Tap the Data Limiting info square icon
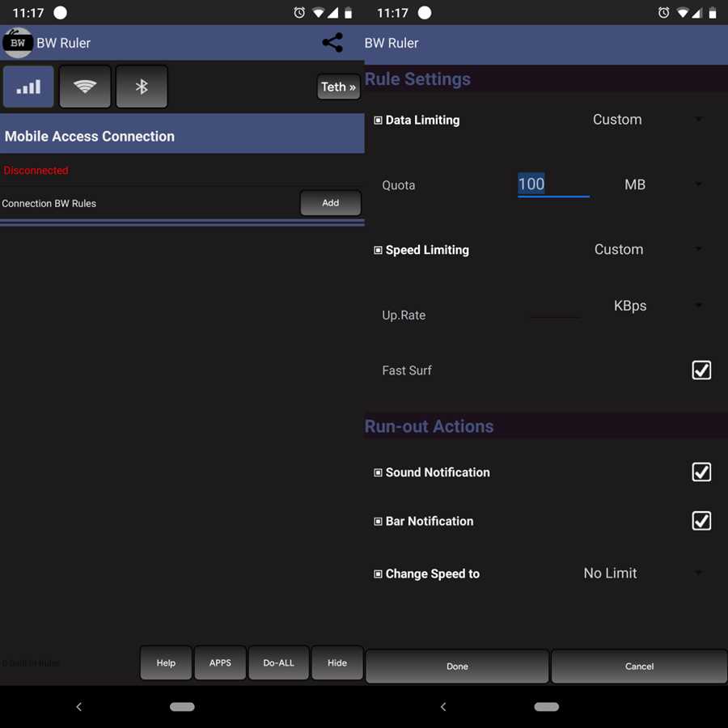 tap(378, 121)
